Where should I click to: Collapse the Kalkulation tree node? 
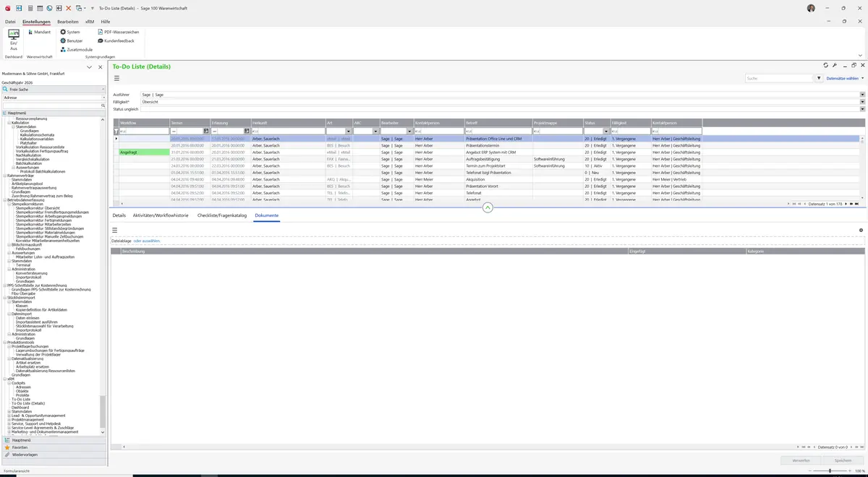point(9,123)
